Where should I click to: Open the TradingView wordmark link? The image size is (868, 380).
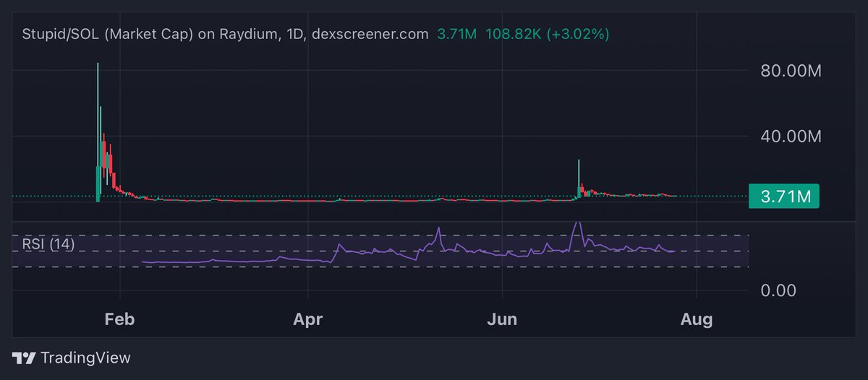(85, 358)
